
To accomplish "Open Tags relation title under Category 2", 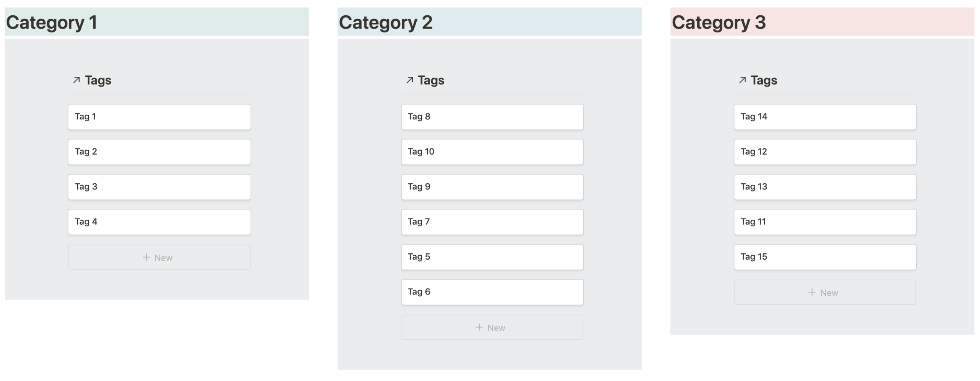I will tap(431, 80).
